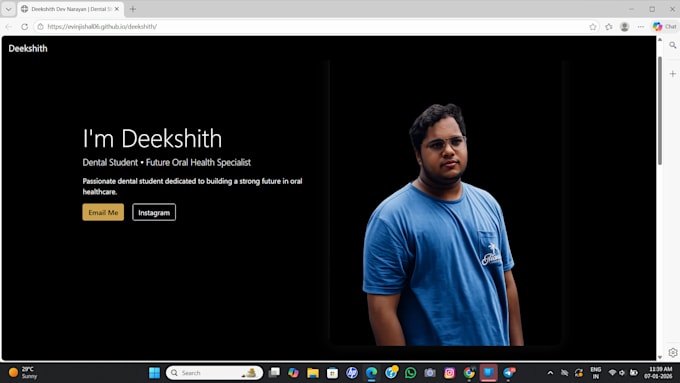Click the Dental Student subtitle text
The width and height of the screenshot is (680, 383).
(167, 163)
